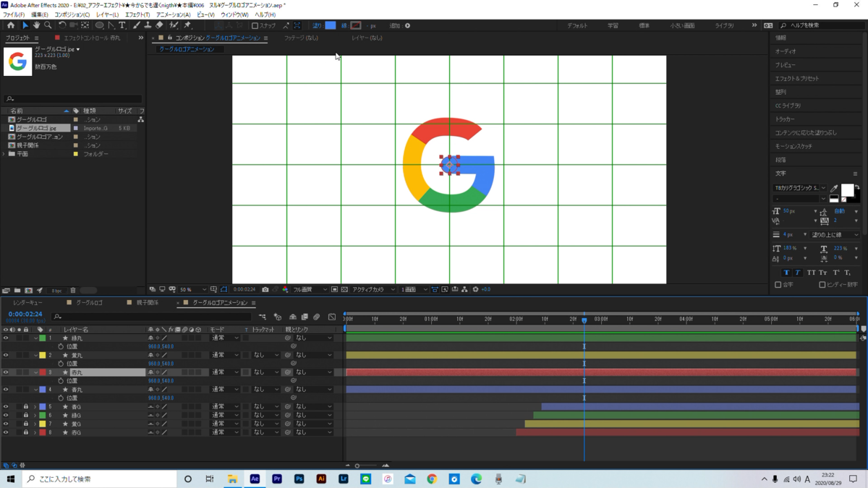This screenshot has height=488, width=868.
Task: Click the eyedropper in the character panel
Action: coord(834,188)
